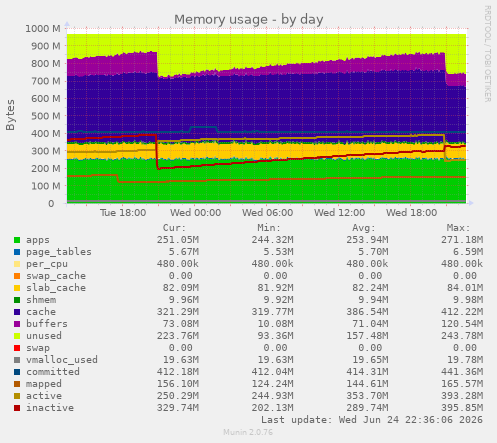The width and height of the screenshot is (497, 443).
Task: Click the 'Min:' column header
Action: [269, 228]
